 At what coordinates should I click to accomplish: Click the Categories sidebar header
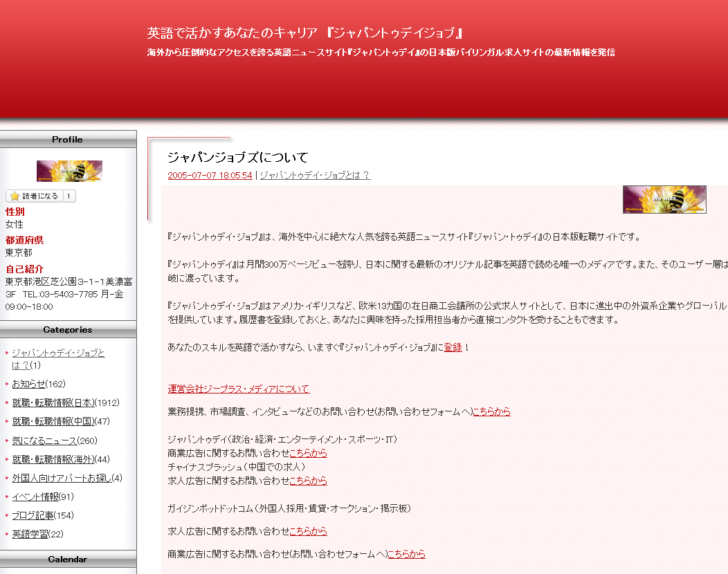68,329
